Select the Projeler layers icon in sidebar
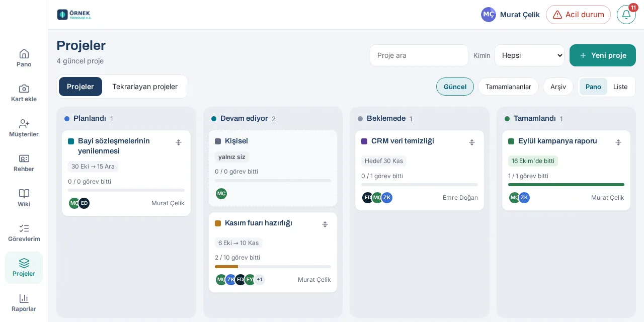 (x=24, y=263)
